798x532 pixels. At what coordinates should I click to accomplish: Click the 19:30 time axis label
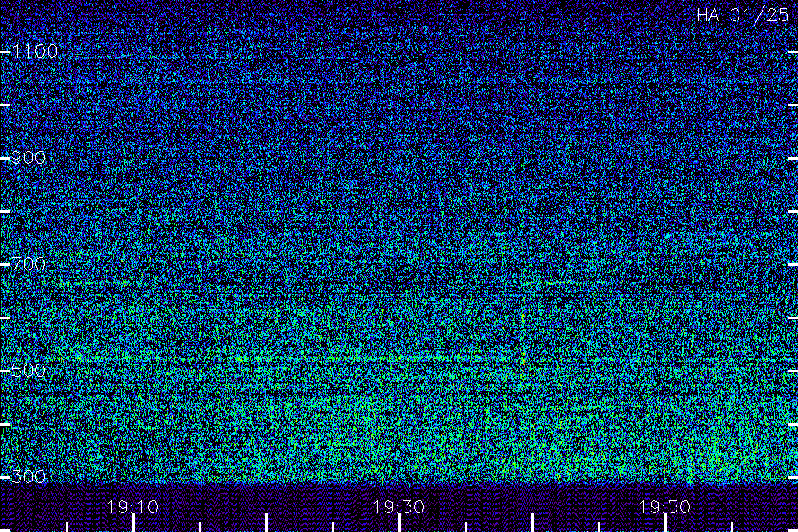398,507
